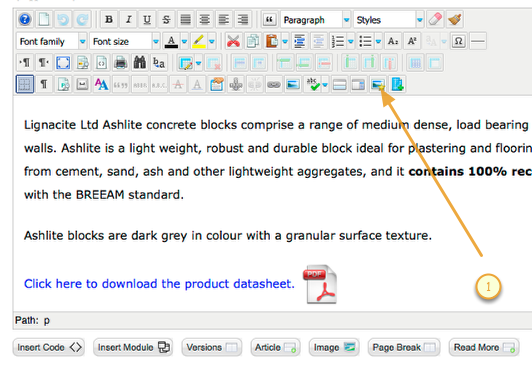
Task: Click the Undo arrow icon
Action: [x=63, y=20]
